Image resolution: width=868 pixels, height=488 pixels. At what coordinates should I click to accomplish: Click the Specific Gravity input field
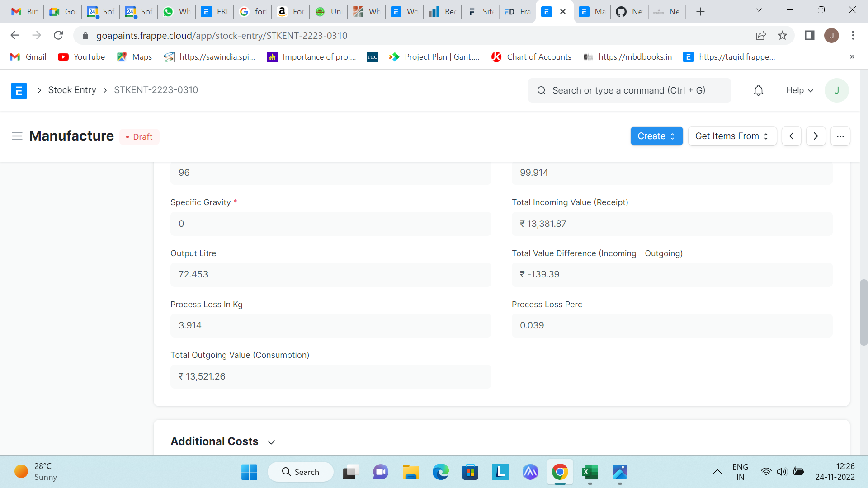click(x=330, y=224)
